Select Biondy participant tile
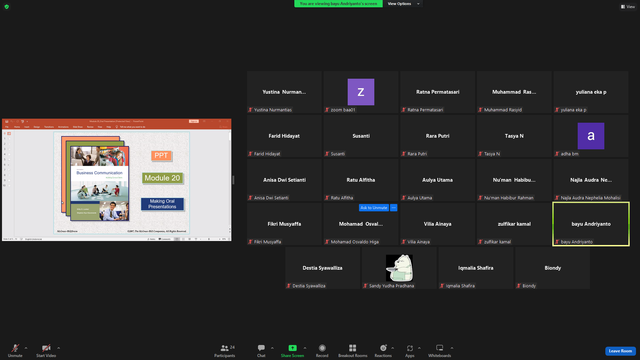The width and height of the screenshot is (640, 360). click(x=552, y=268)
